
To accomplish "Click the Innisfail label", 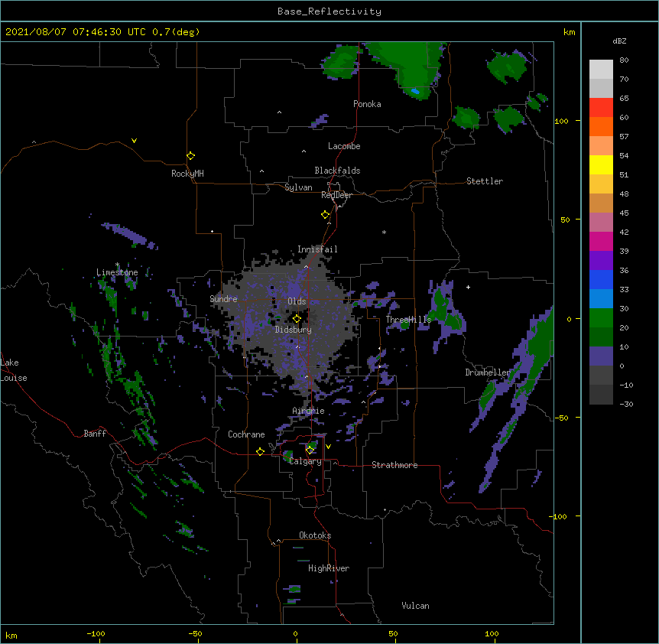I will click(317, 249).
